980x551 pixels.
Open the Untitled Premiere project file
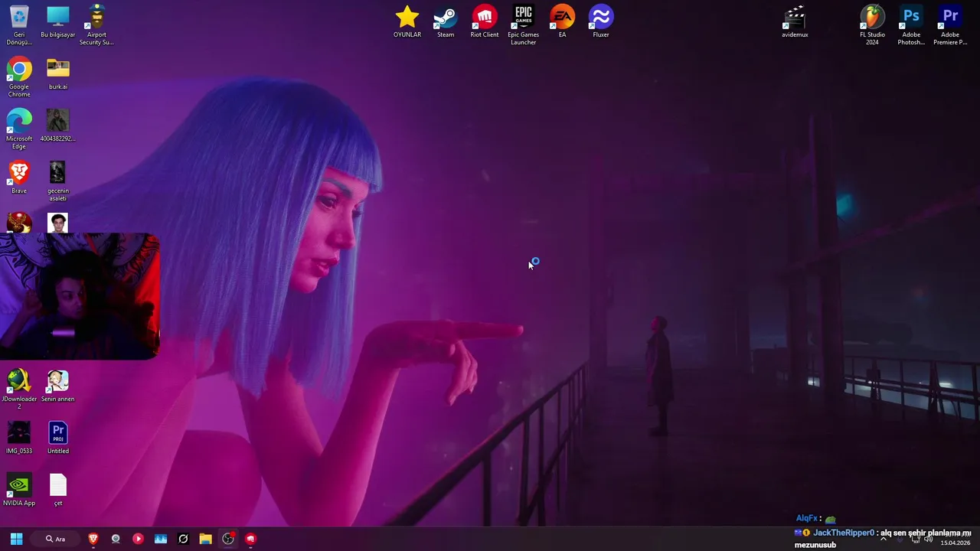coord(58,438)
